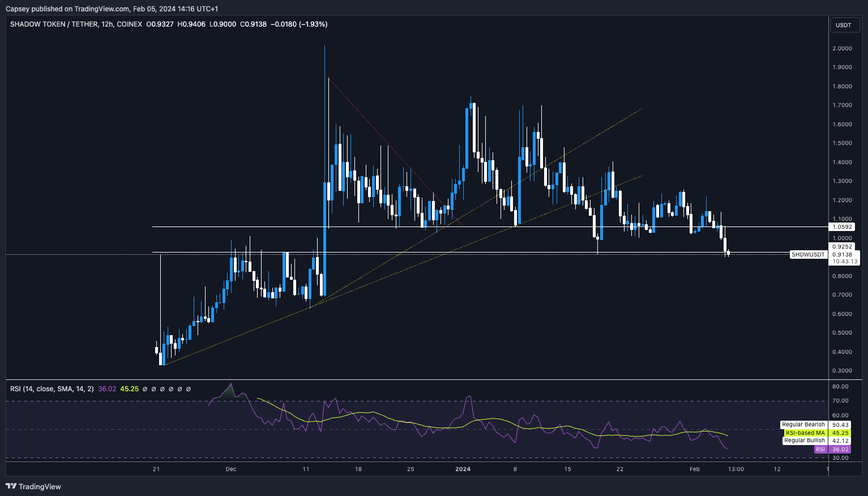Click the purple 36.02 RSI legend value

(x=107, y=389)
